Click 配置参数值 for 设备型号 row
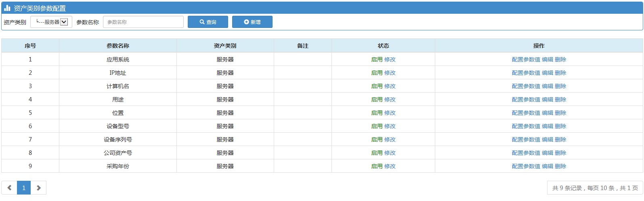Screen dimensions: 644x201 (x=526, y=126)
